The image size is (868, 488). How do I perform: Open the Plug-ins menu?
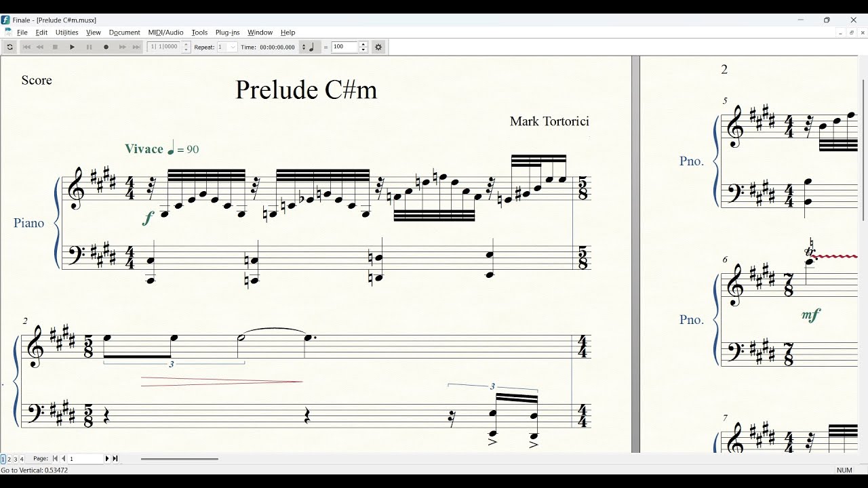pyautogui.click(x=228, y=33)
